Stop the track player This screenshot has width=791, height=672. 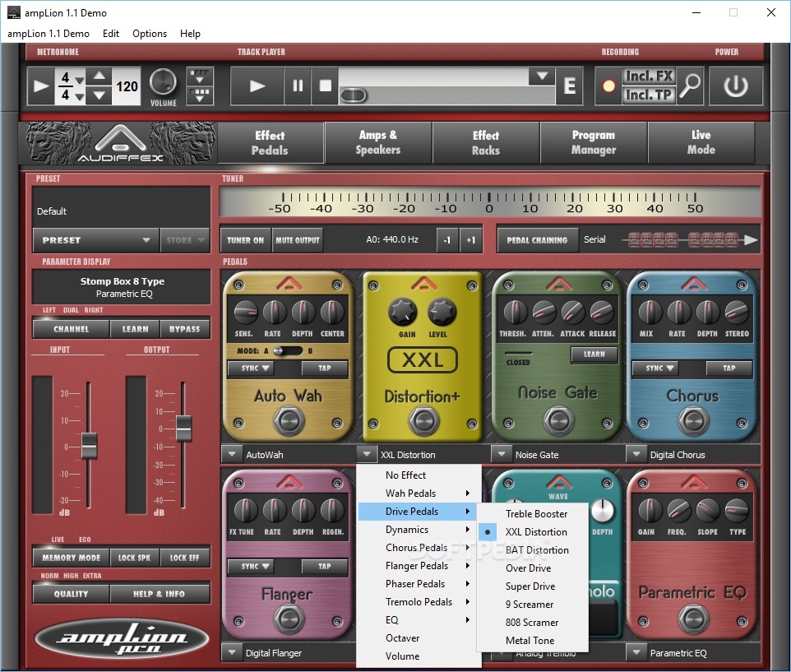[326, 86]
